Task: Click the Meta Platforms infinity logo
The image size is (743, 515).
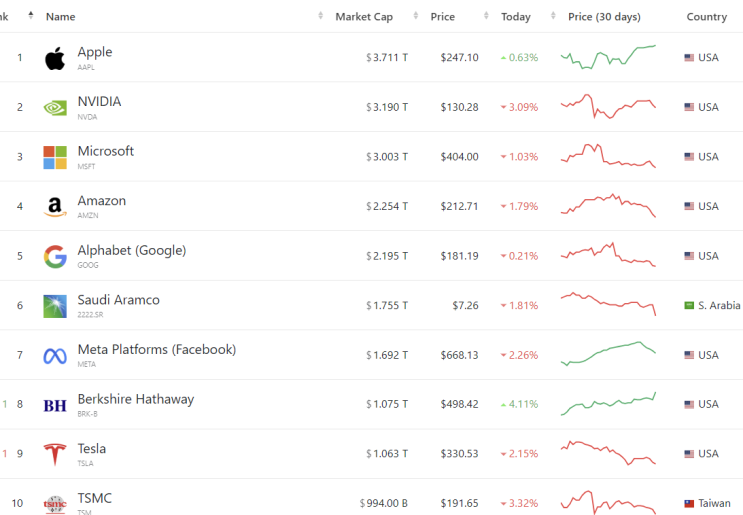Action: [55, 356]
